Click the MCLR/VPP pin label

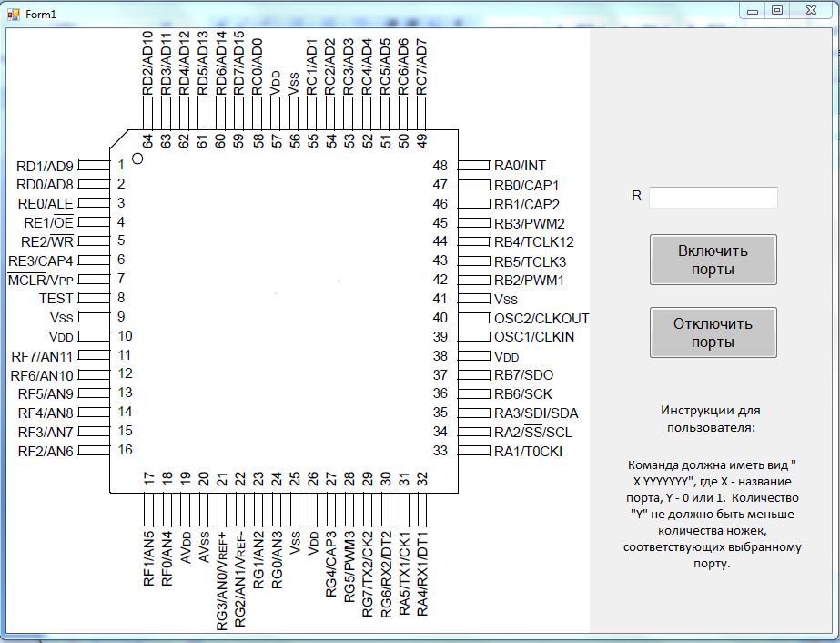tap(41, 280)
